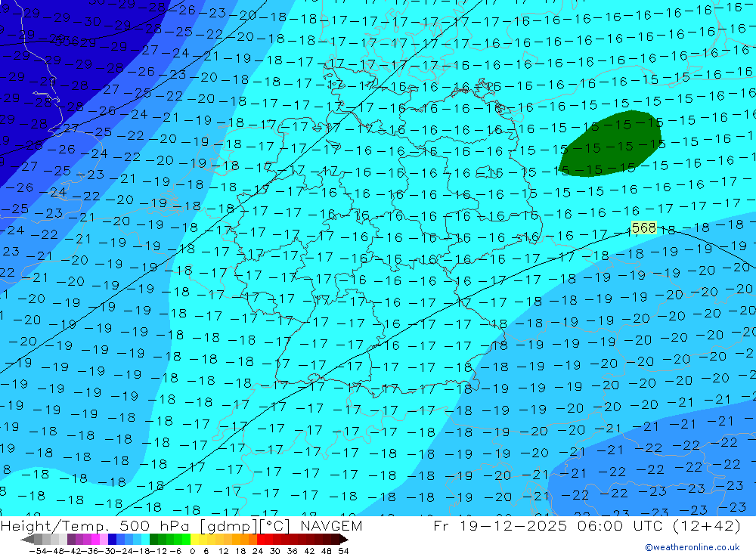Pick the bright red swatch at 24
Image resolution: width=756 pixels, height=554 pixels.
261,540
